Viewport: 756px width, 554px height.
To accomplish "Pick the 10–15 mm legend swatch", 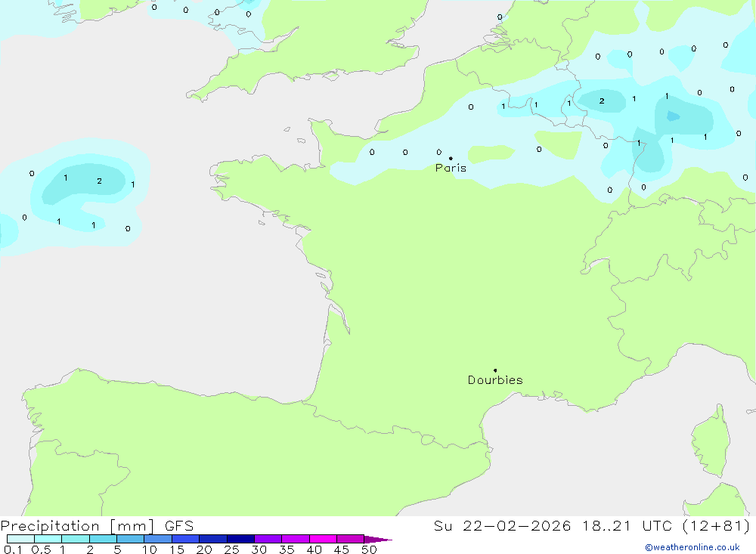I will [x=158, y=539].
